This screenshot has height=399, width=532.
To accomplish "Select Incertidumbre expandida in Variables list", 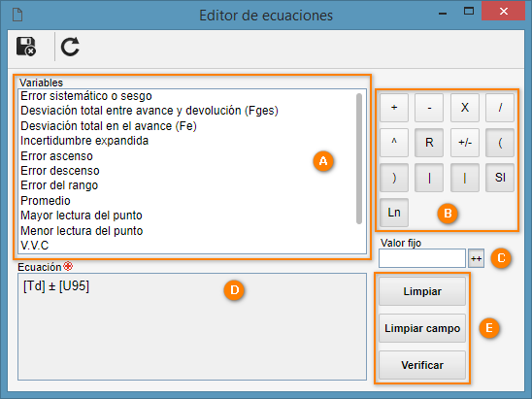I will 84,141.
